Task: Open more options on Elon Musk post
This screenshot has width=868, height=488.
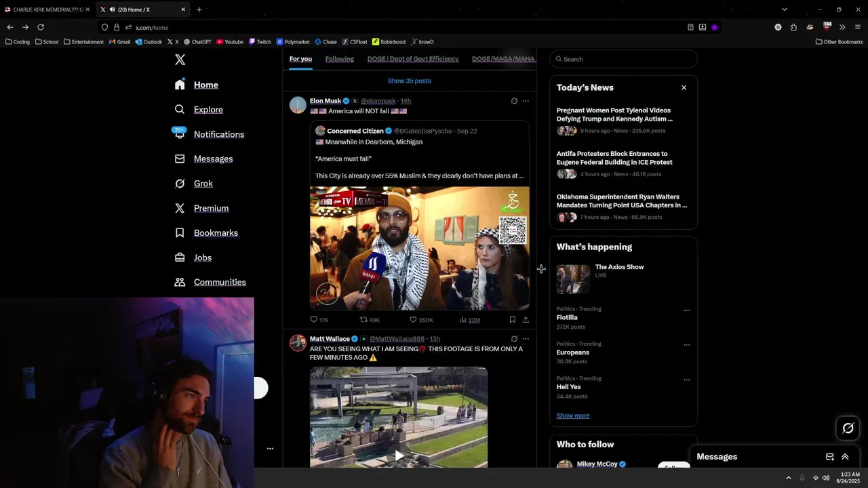Action: click(x=526, y=101)
